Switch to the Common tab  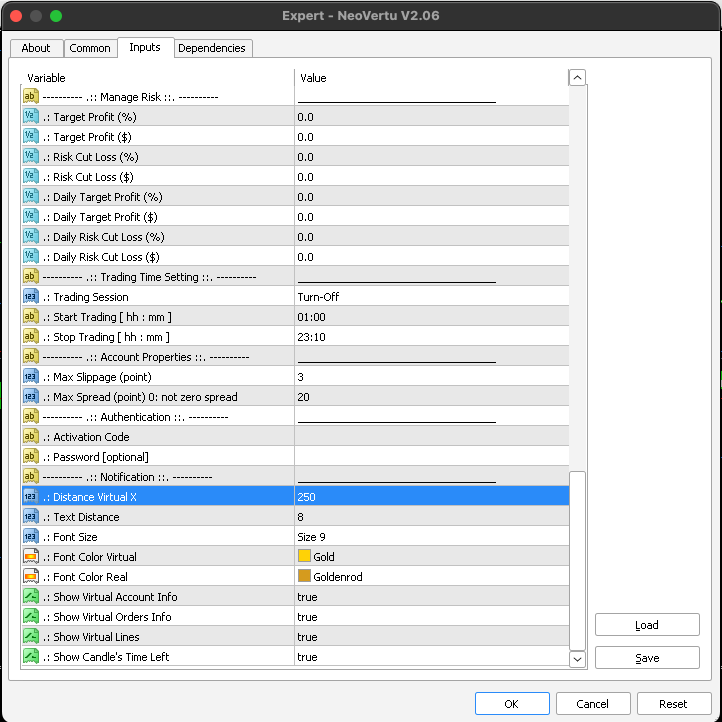tap(90, 48)
